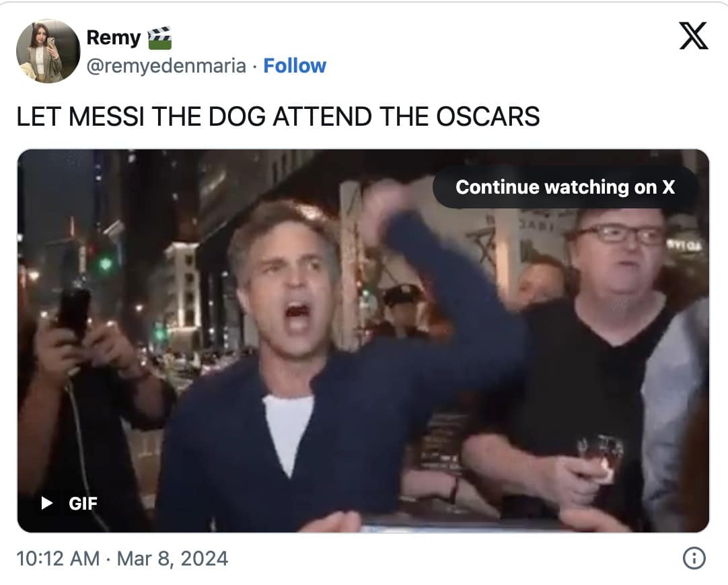Click the tweet text about Messi the dog
Screen dimensions: 728x585
(279, 116)
